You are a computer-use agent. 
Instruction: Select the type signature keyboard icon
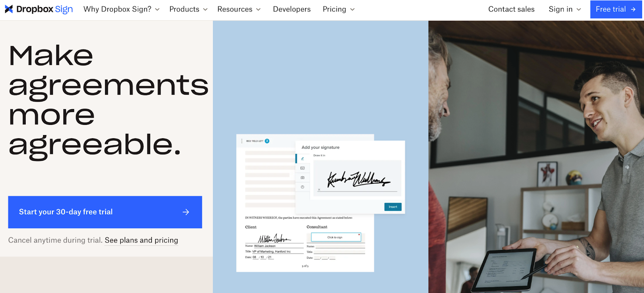302,168
